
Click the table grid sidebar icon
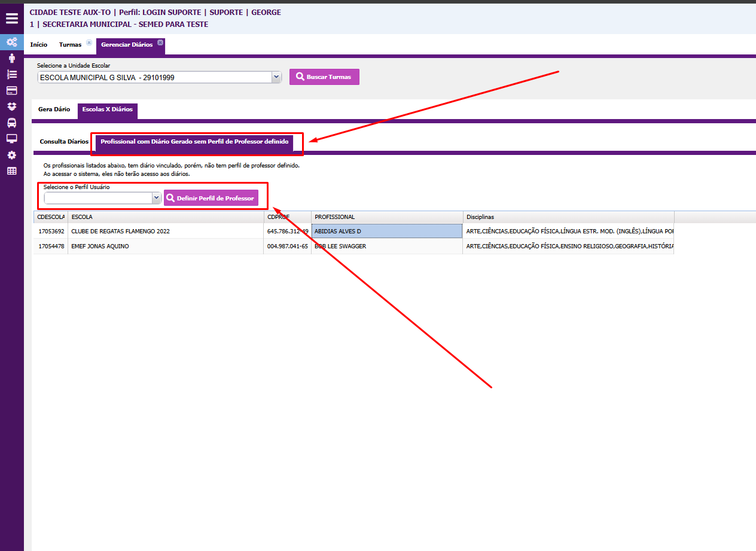pyautogui.click(x=12, y=171)
